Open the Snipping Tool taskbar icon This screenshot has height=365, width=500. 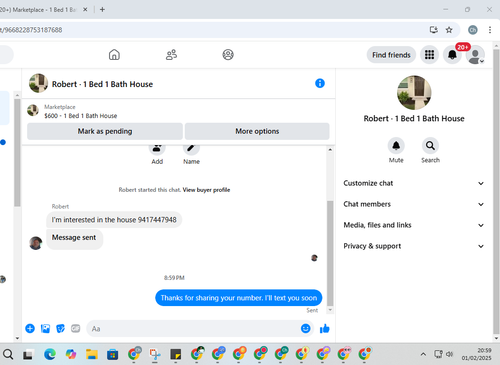(155, 354)
